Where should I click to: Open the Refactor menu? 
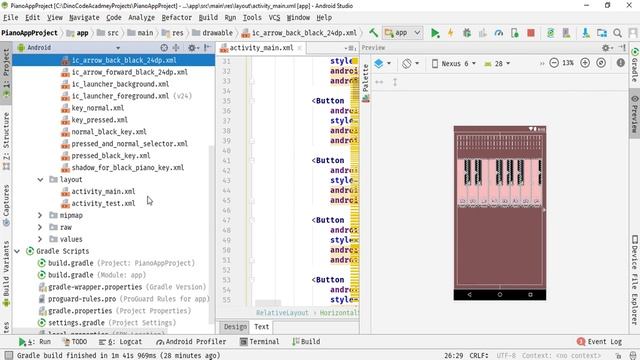[176, 18]
